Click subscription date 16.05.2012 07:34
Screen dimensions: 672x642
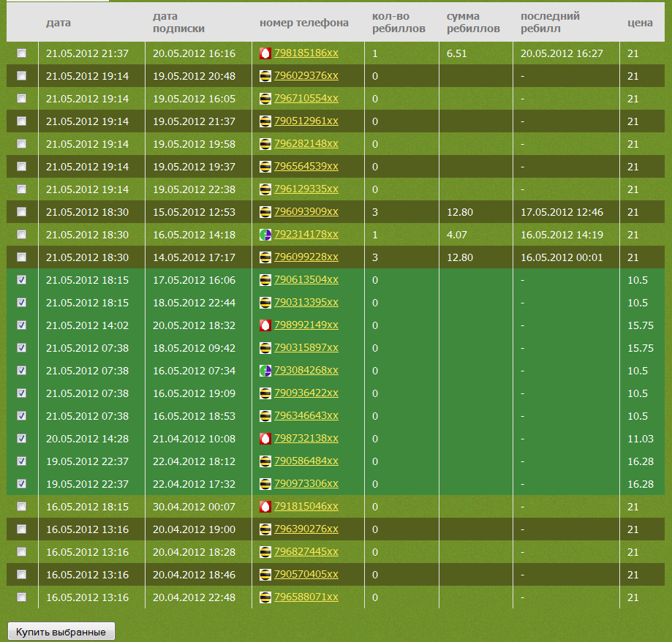pos(195,371)
